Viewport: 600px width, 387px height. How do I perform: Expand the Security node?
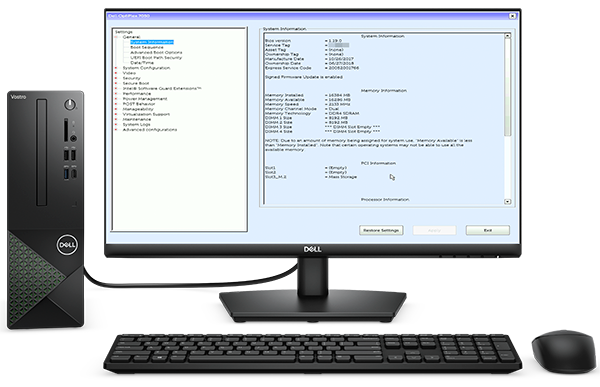116,78
